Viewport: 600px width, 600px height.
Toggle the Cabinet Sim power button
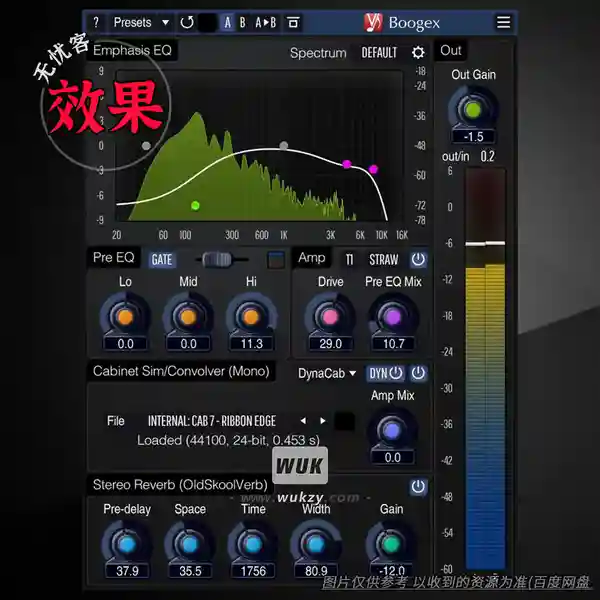point(418,373)
